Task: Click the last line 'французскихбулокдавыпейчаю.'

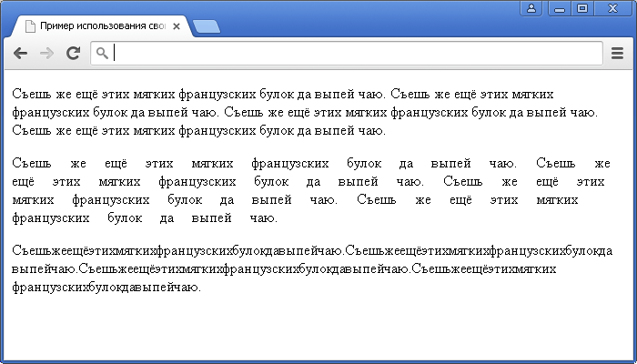Action: (x=106, y=288)
